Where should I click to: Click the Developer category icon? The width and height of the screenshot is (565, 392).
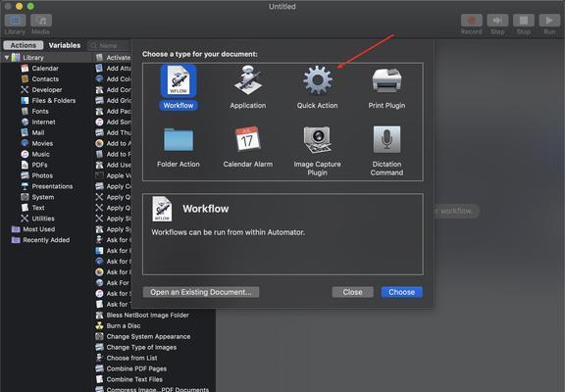(25, 89)
